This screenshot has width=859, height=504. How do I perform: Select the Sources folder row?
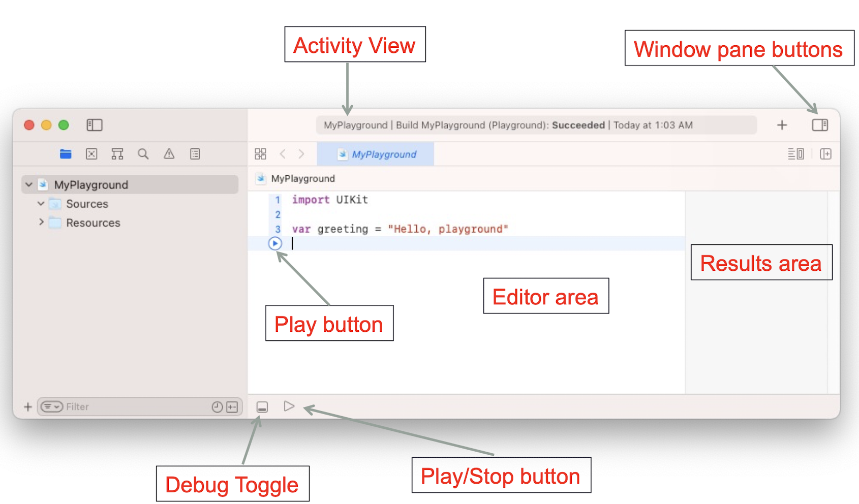(130, 204)
